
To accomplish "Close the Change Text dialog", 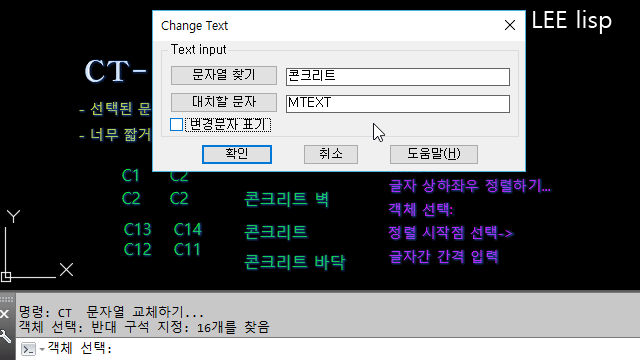I will [509, 25].
